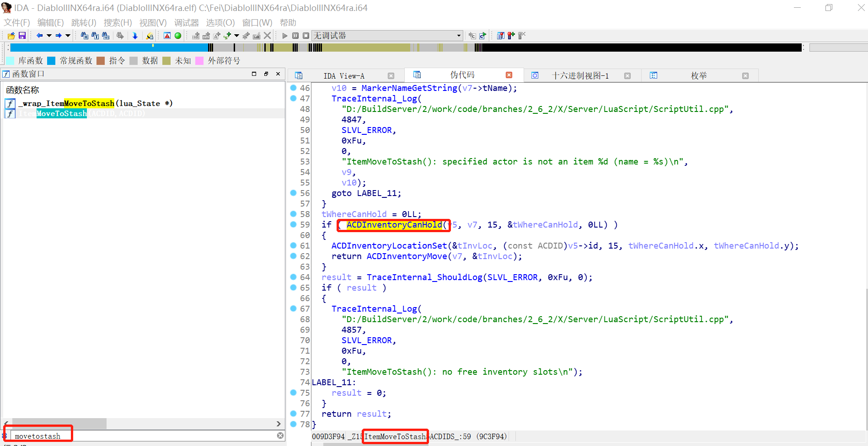Click the second binoculars text-search icon
The height and width of the screenshot is (446, 868).
point(95,36)
